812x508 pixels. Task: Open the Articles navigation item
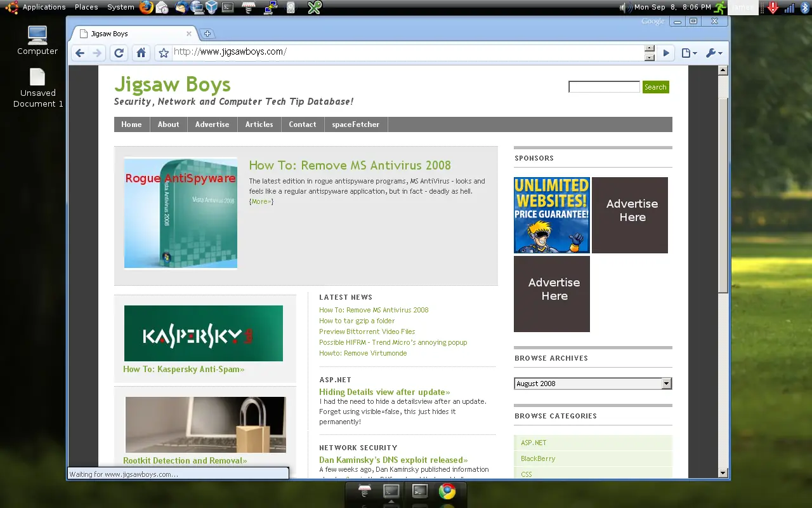click(x=259, y=124)
